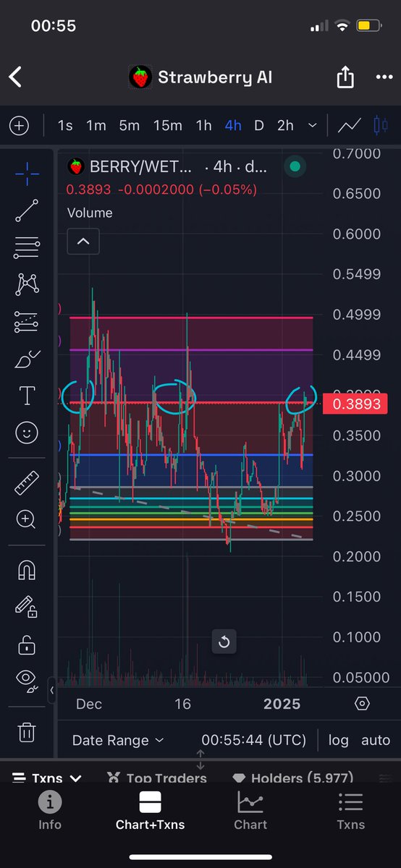Switch to the Chart bottom tab
The width and height of the screenshot is (401, 868).
tap(250, 810)
